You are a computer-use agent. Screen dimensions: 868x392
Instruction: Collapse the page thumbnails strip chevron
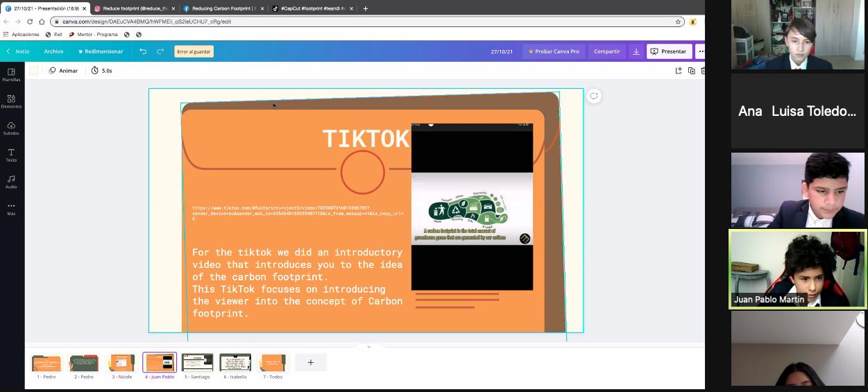[x=368, y=346]
